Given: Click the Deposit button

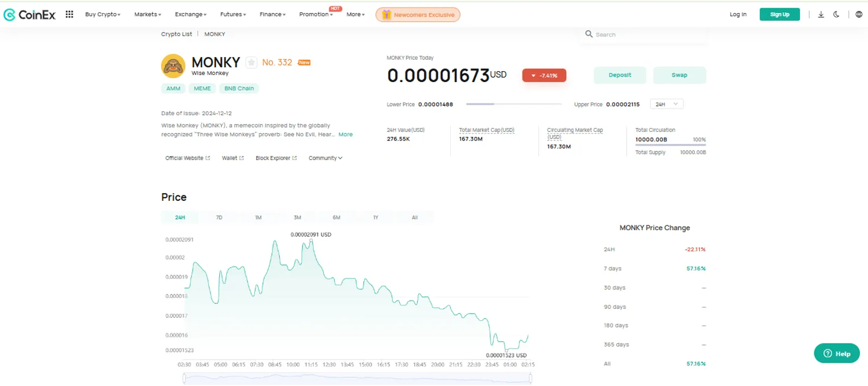Looking at the screenshot, I should pyautogui.click(x=620, y=75).
